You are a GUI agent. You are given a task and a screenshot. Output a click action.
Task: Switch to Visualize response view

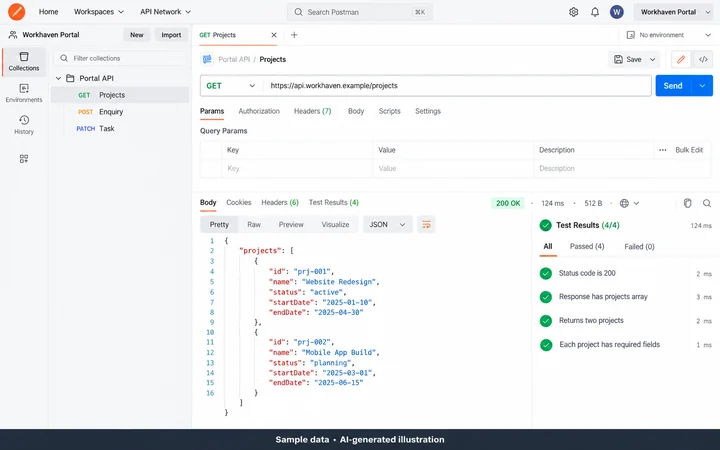[x=335, y=225]
